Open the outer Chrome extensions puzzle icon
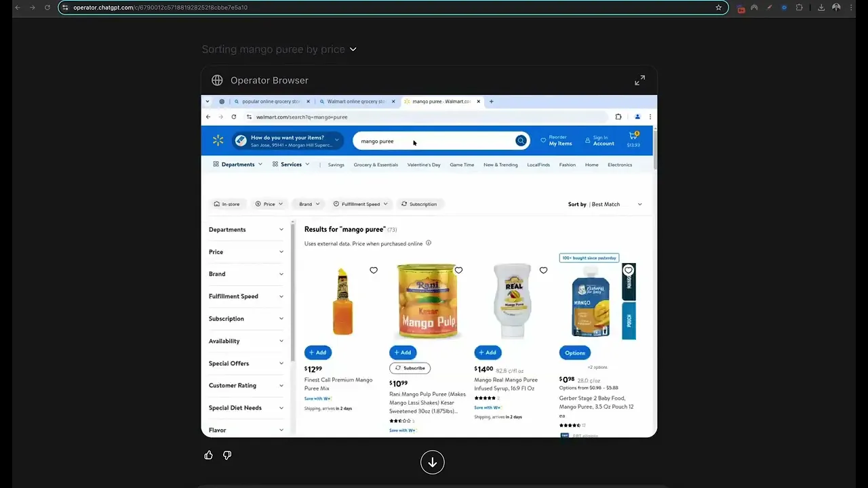The height and width of the screenshot is (488, 868). [800, 7]
